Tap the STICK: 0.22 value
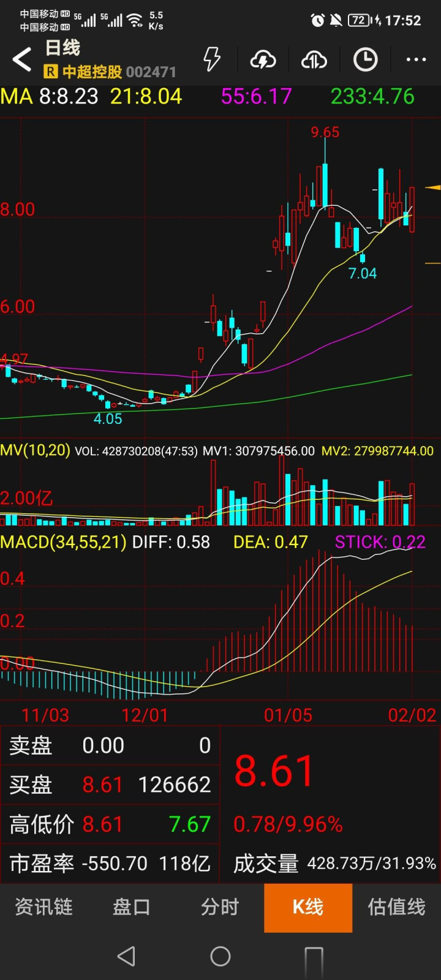 380,542
